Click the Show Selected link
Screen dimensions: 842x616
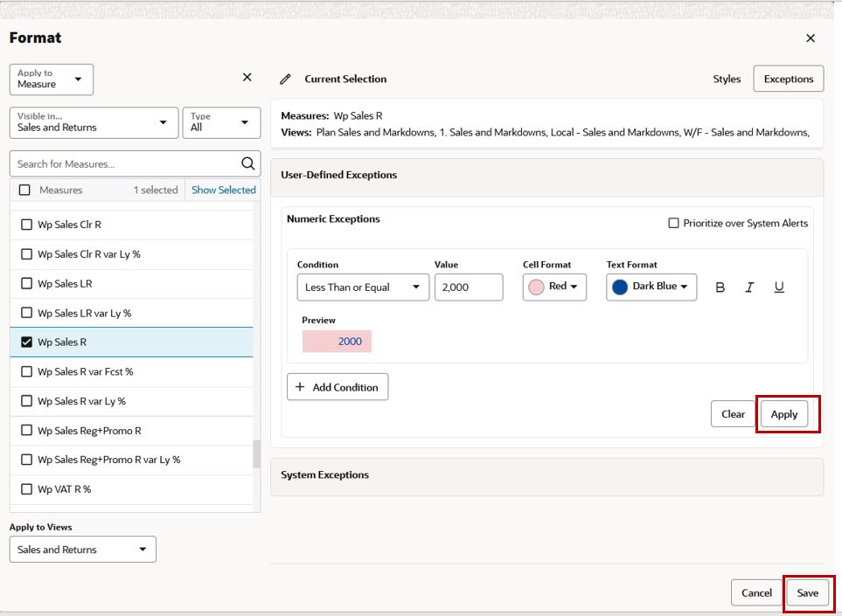(x=223, y=190)
